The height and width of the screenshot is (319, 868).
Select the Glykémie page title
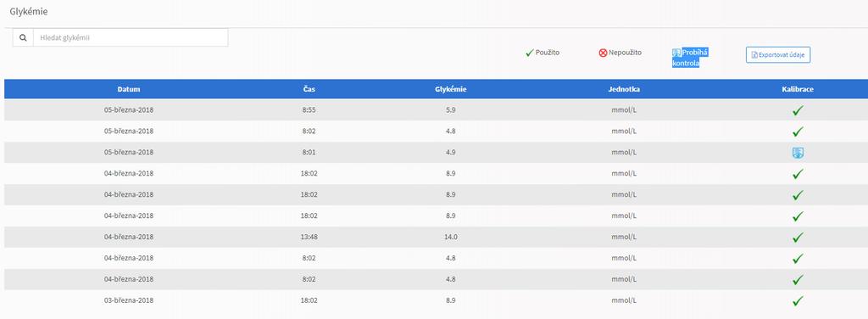[x=29, y=11]
